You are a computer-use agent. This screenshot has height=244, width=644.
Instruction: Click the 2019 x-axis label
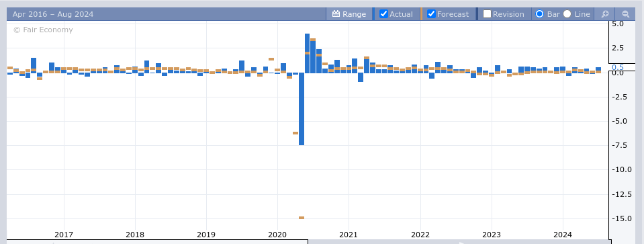206,235
